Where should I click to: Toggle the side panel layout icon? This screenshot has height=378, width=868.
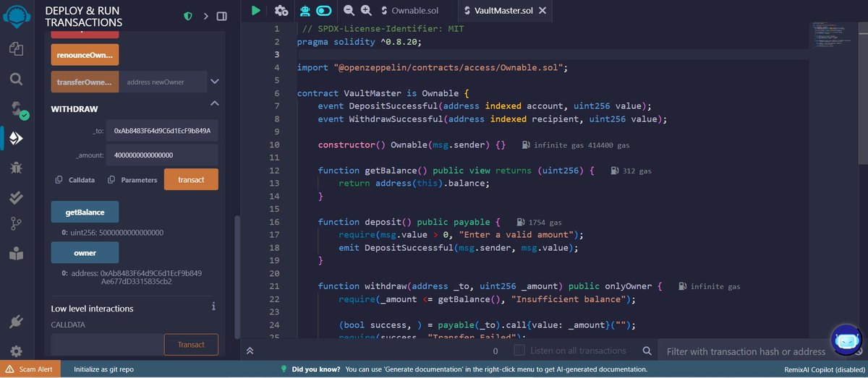(x=221, y=16)
